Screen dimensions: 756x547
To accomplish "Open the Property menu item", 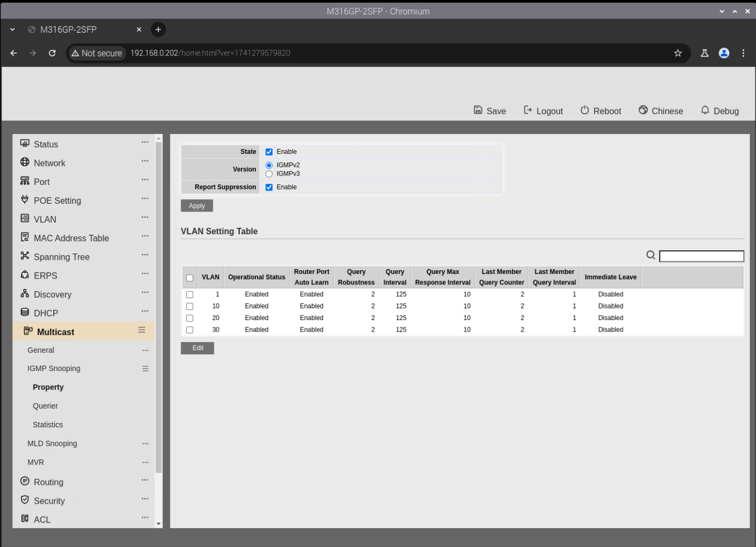I will pyautogui.click(x=48, y=387).
